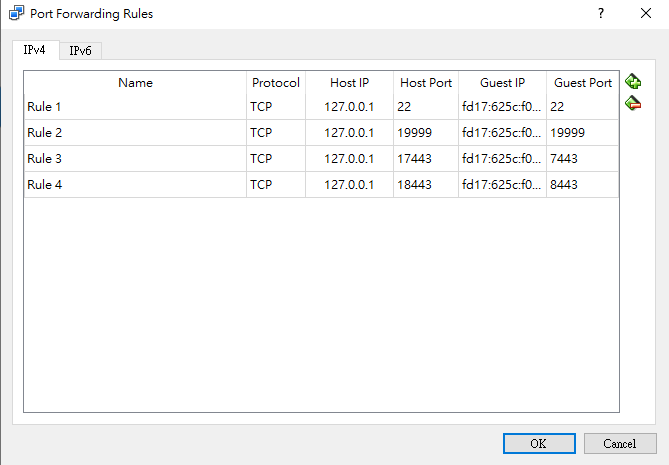Click Rule 2 host IP 127.0.0.1 cell

pyautogui.click(x=349, y=132)
